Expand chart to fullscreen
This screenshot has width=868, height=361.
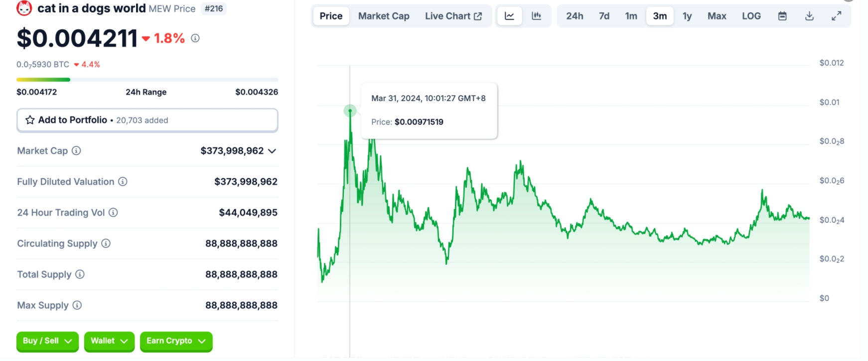(836, 16)
